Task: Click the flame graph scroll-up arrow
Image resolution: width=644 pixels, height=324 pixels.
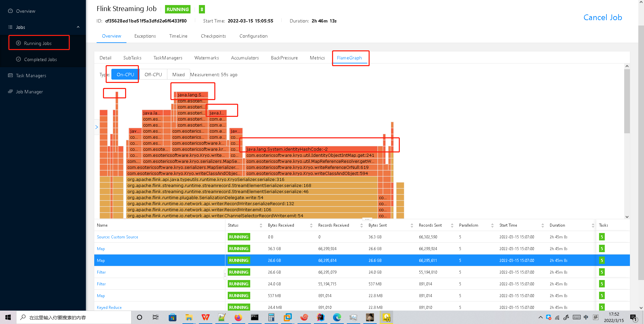Action: (627, 66)
